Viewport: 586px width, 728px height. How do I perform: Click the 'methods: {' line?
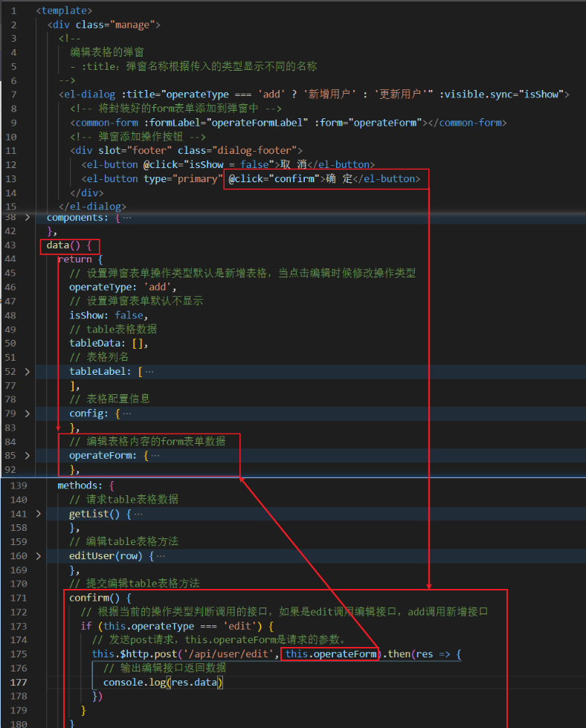[86, 486]
